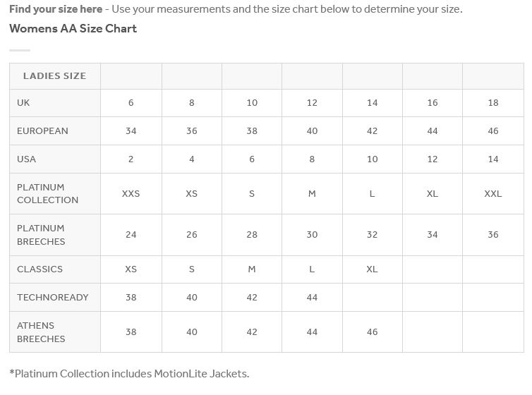The width and height of the screenshot is (532, 395).
Task: Click the PLATINUM COLLECTION row label
Action: [x=54, y=193]
